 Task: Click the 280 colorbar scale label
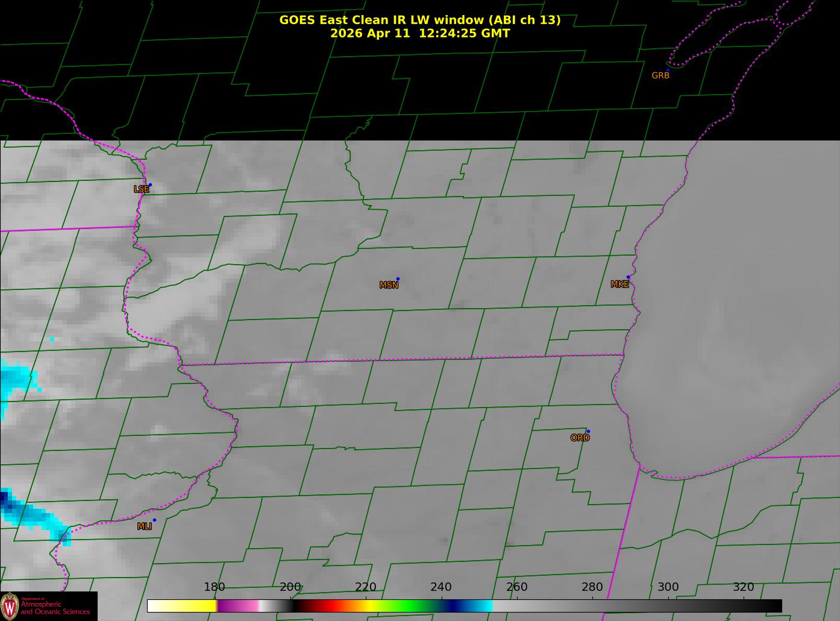[592, 587]
